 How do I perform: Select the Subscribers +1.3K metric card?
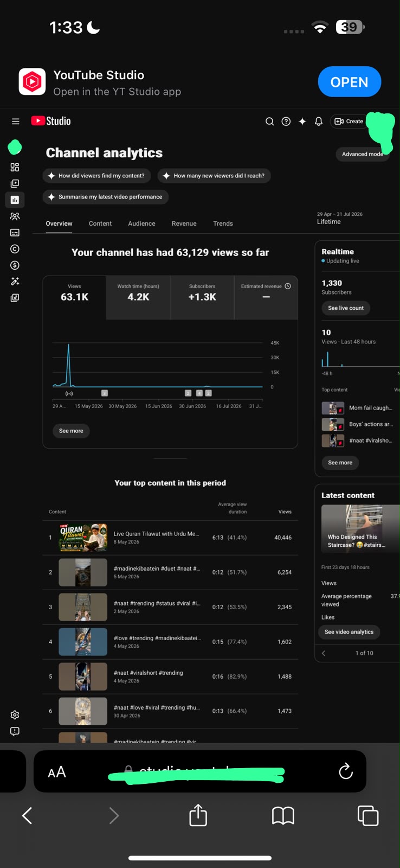click(202, 297)
